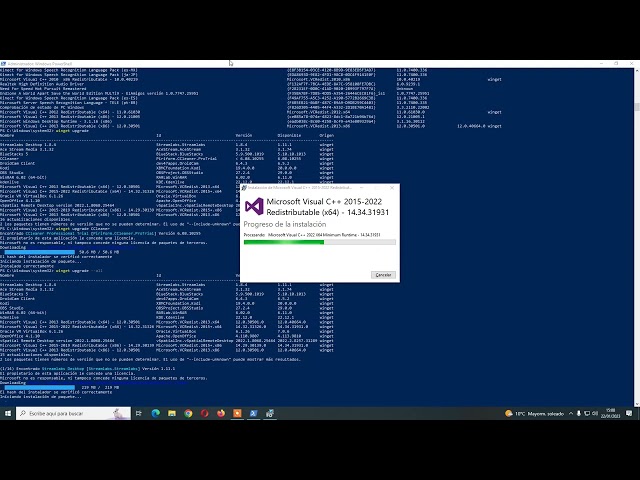640x480 pixels.
Task: Open File Explorer from the taskbar
Action: 172,413
